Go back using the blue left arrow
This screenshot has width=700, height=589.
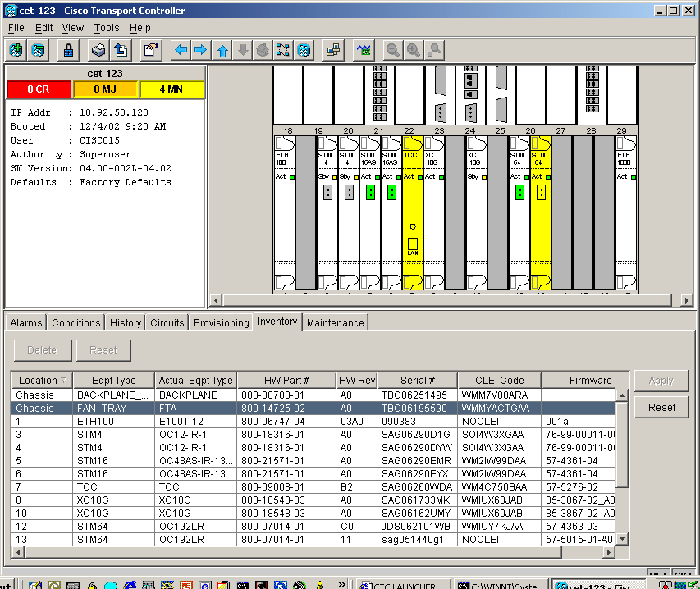coord(181,50)
